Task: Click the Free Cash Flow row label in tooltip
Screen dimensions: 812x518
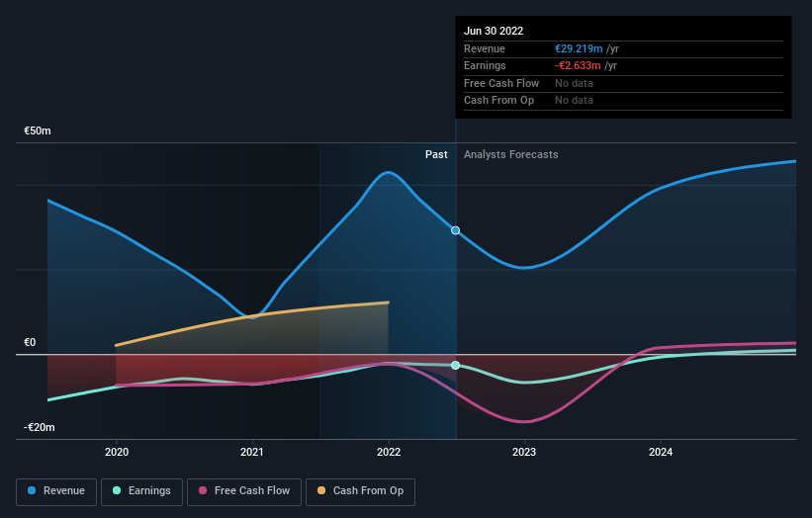Action: pyautogui.click(x=500, y=83)
